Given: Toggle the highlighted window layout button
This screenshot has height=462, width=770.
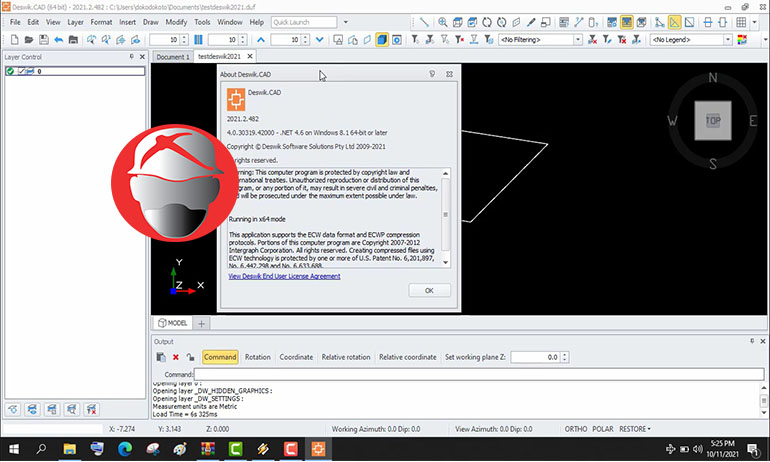Looking at the screenshot, I should pos(627,22).
